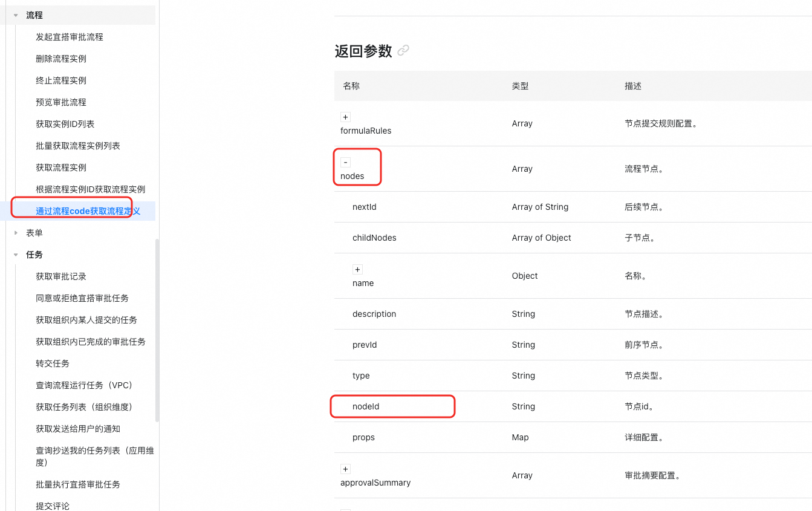Click the 表单 section label
The width and height of the screenshot is (812, 511).
pos(34,233)
